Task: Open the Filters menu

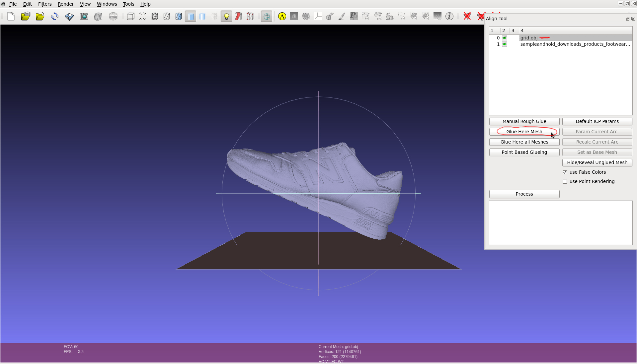Action: coord(45,4)
